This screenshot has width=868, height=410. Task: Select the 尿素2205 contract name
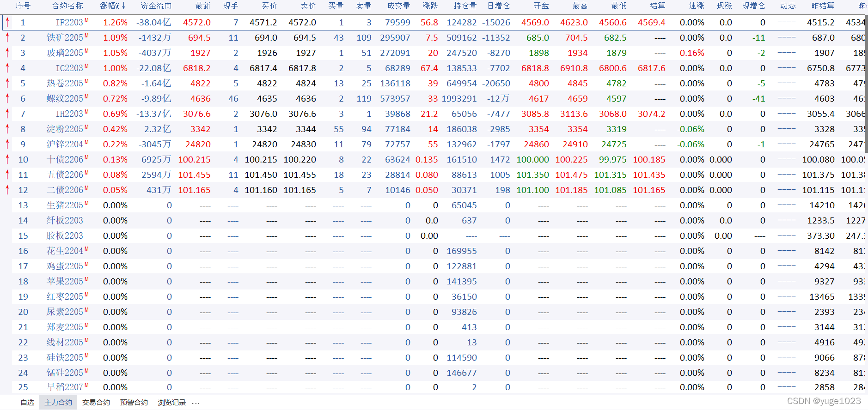pos(65,312)
